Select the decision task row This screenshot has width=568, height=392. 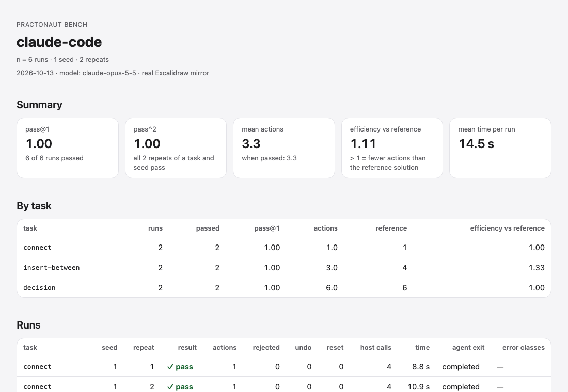284,288
